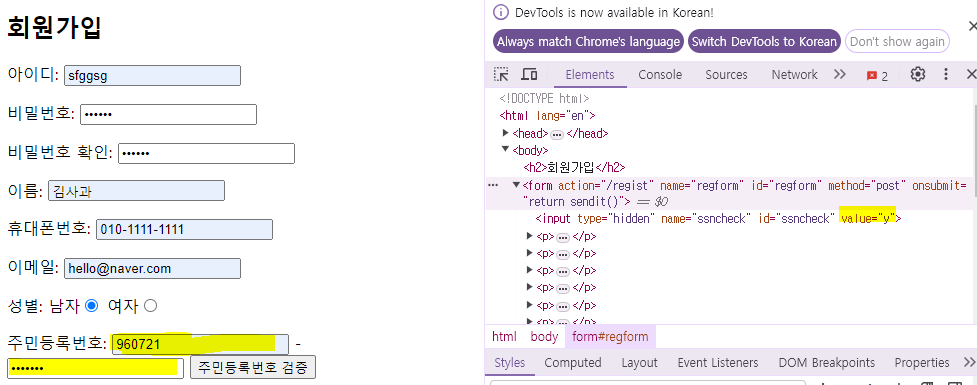The height and width of the screenshot is (385, 977).
Task: Select the html lang="en" line
Action: click(x=548, y=115)
